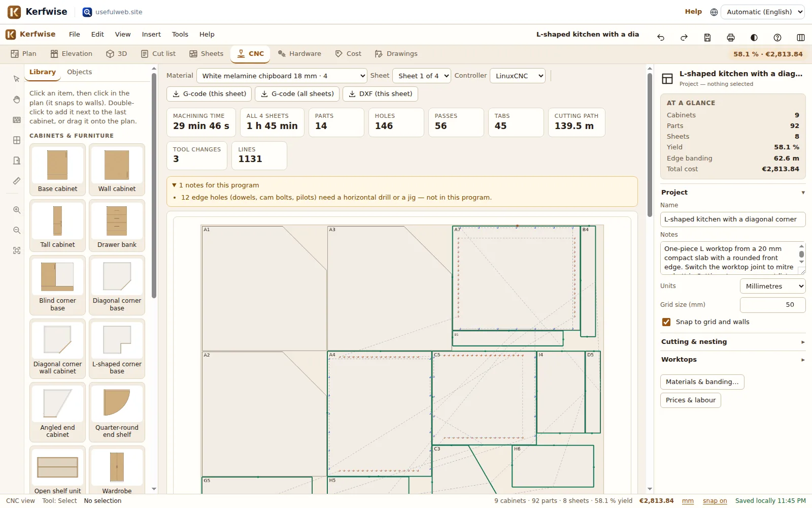
Task: Click the Grid size input field
Action: [772, 305]
